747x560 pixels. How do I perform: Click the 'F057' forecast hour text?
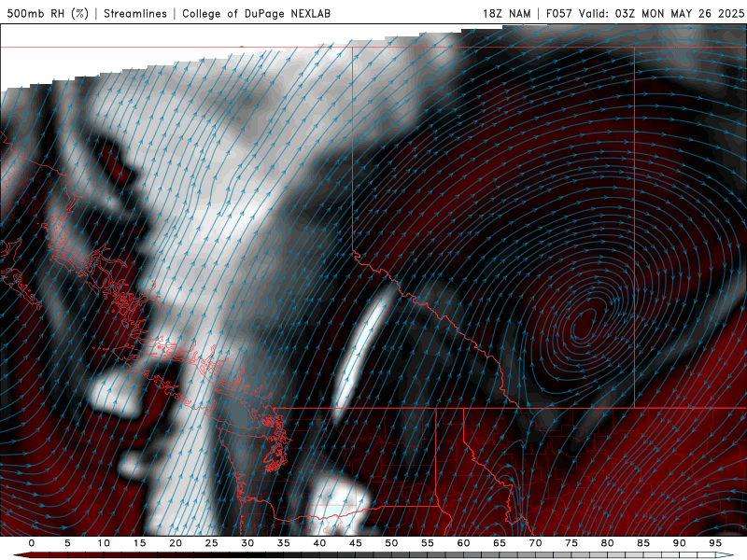pyautogui.click(x=559, y=13)
